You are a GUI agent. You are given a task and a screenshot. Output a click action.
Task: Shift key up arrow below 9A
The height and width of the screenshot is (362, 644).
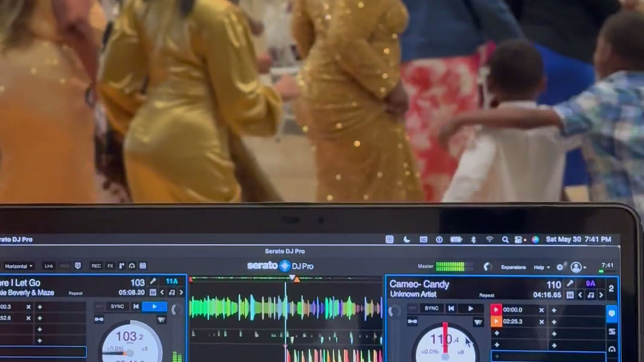point(601,295)
